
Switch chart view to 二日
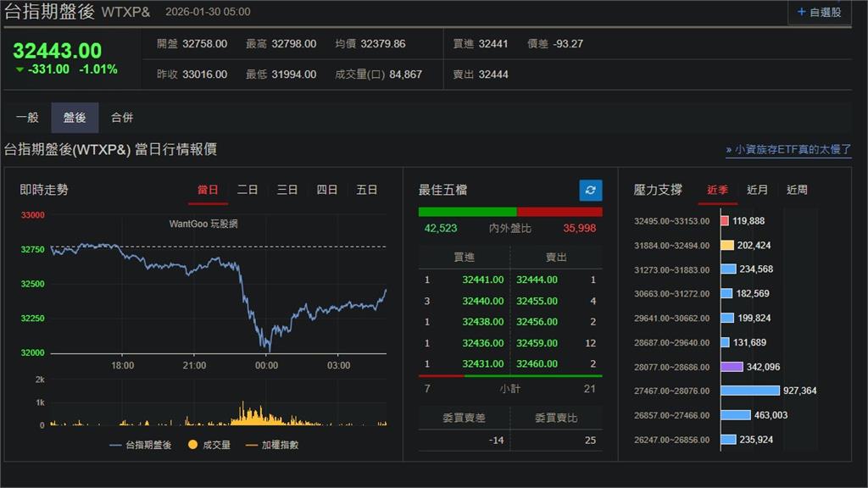pos(247,190)
